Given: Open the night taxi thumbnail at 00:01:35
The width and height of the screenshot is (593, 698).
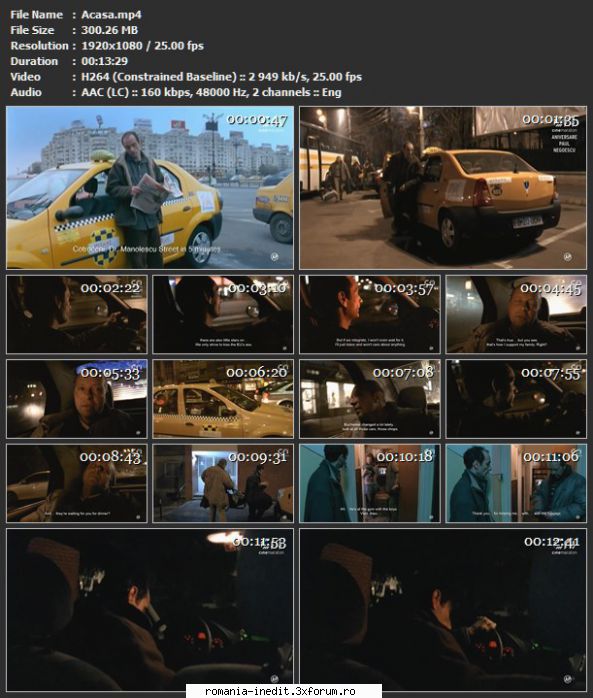Looking at the screenshot, I should pos(443,187).
